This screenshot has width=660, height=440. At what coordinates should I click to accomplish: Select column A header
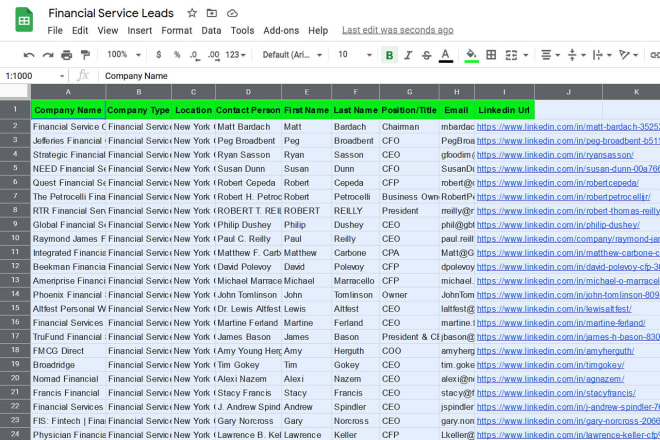[x=68, y=92]
